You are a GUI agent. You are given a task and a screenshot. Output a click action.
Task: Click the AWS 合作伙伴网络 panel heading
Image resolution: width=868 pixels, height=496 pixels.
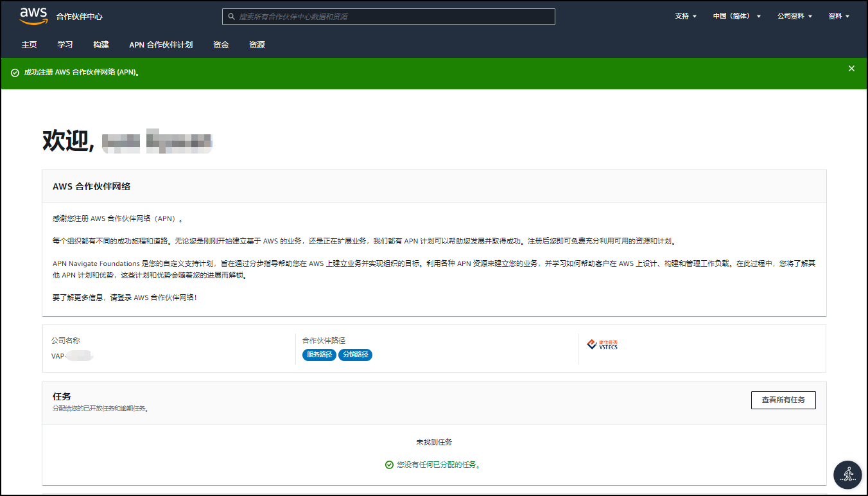tap(91, 186)
